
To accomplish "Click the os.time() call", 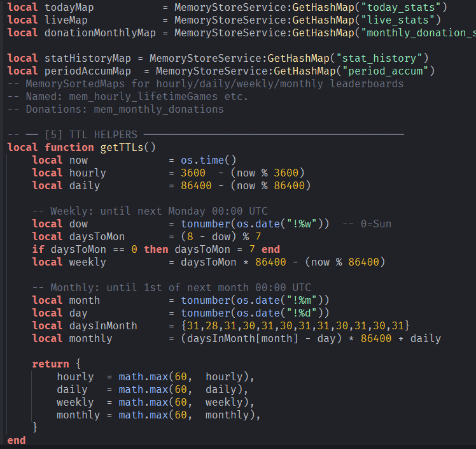I will tap(209, 160).
